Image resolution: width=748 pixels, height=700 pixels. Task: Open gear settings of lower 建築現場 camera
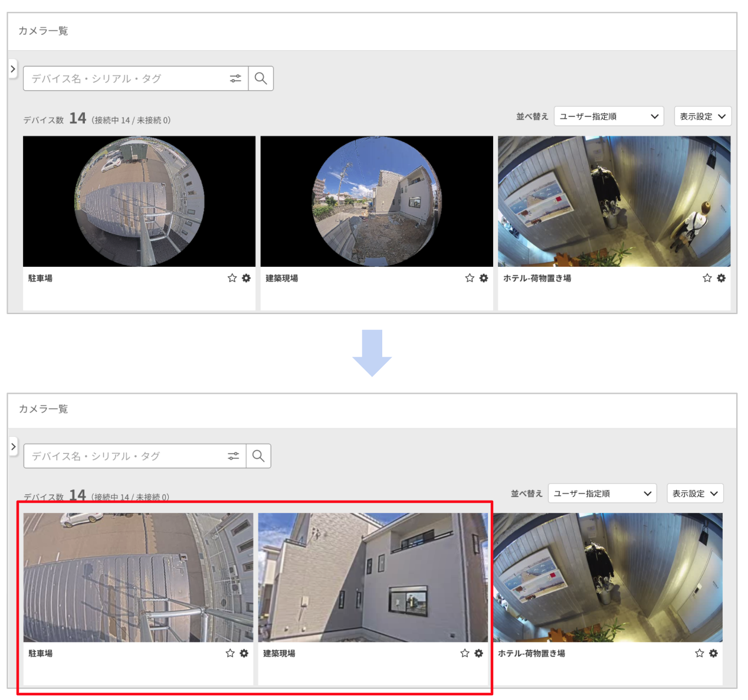[x=479, y=653]
